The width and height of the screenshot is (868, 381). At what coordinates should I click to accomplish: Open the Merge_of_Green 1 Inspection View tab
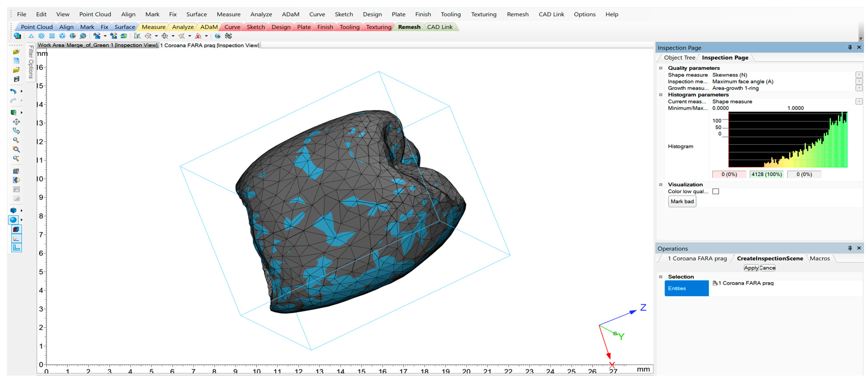tap(112, 45)
